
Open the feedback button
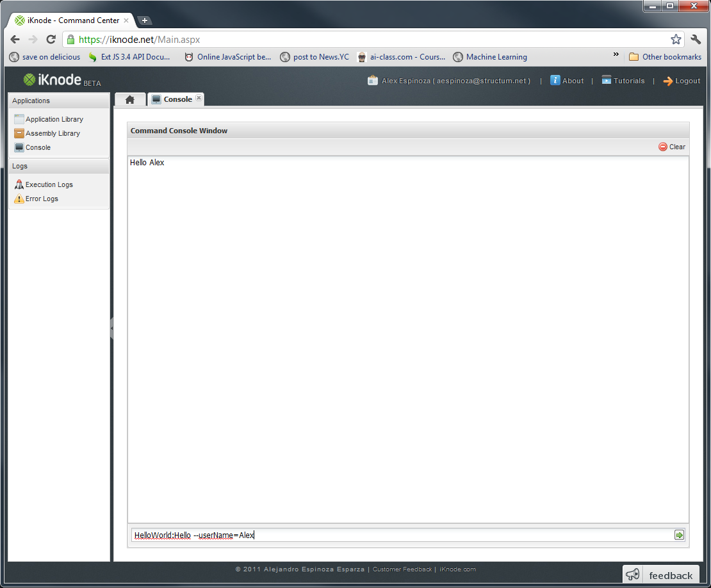pyautogui.click(x=660, y=575)
